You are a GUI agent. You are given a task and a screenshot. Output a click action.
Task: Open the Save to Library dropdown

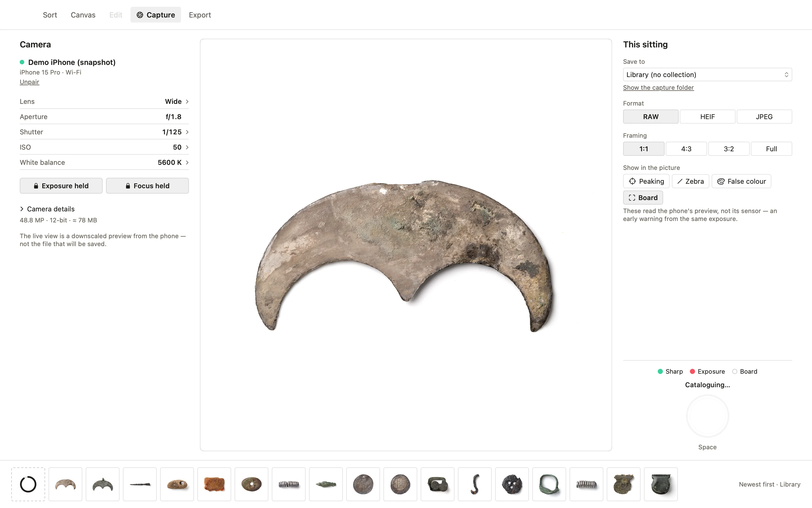tap(707, 75)
